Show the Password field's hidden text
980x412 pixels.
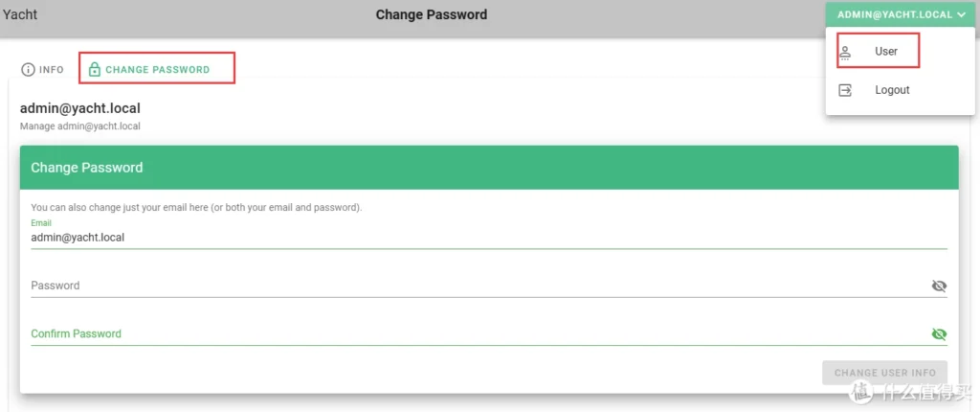pyautogui.click(x=939, y=286)
